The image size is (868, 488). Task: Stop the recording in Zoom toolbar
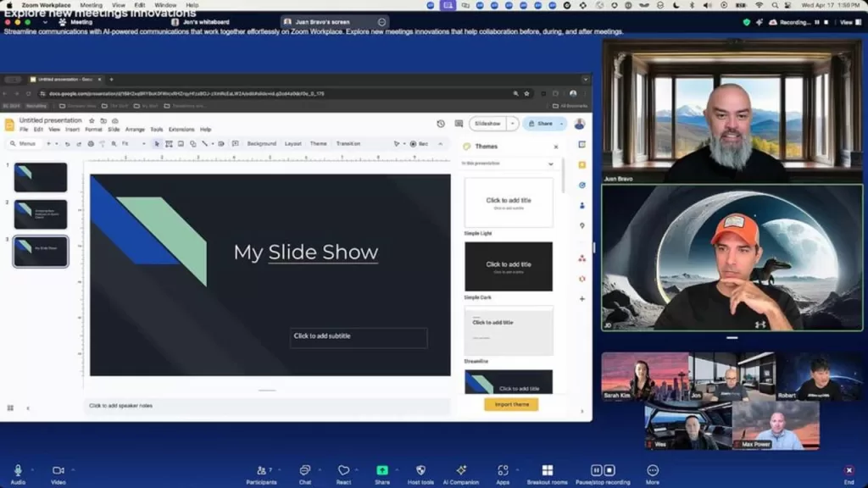pyautogui.click(x=609, y=470)
